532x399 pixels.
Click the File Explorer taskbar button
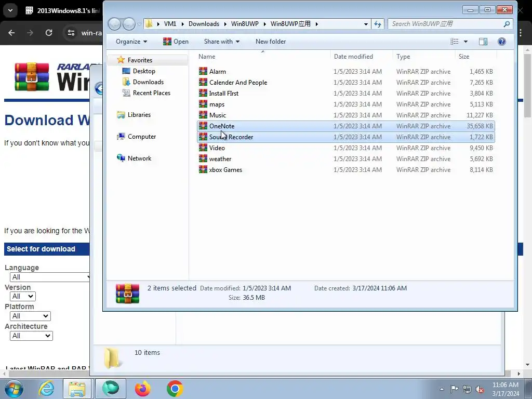77,389
